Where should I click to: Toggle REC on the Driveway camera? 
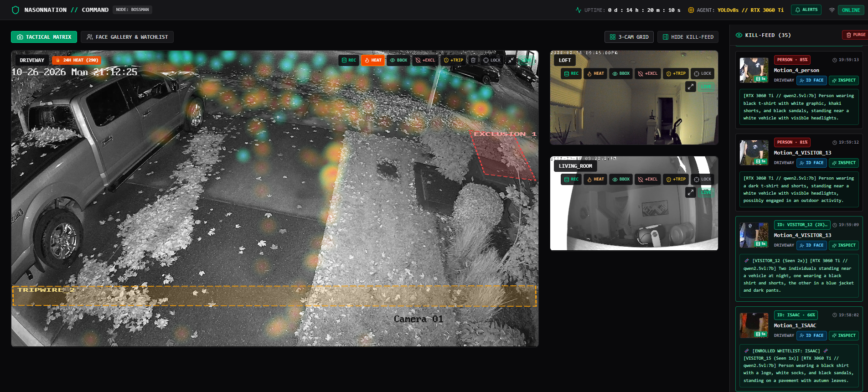click(x=349, y=60)
